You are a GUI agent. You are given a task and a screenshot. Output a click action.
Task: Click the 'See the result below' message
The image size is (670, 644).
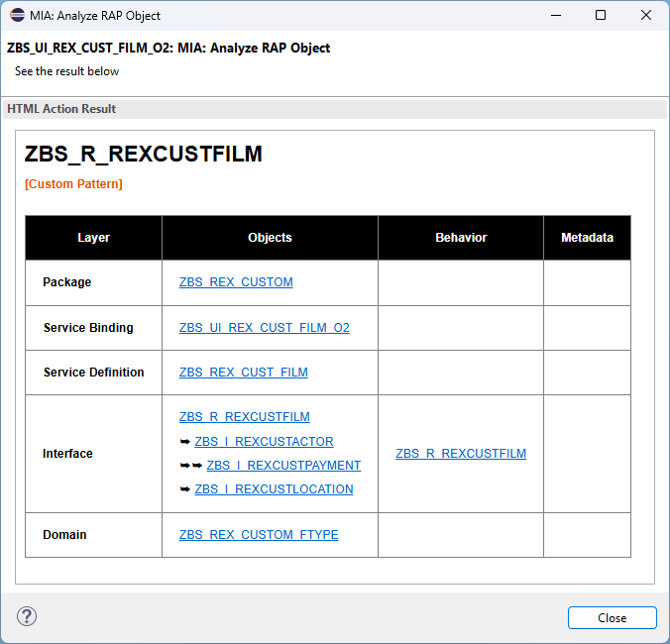click(66, 71)
